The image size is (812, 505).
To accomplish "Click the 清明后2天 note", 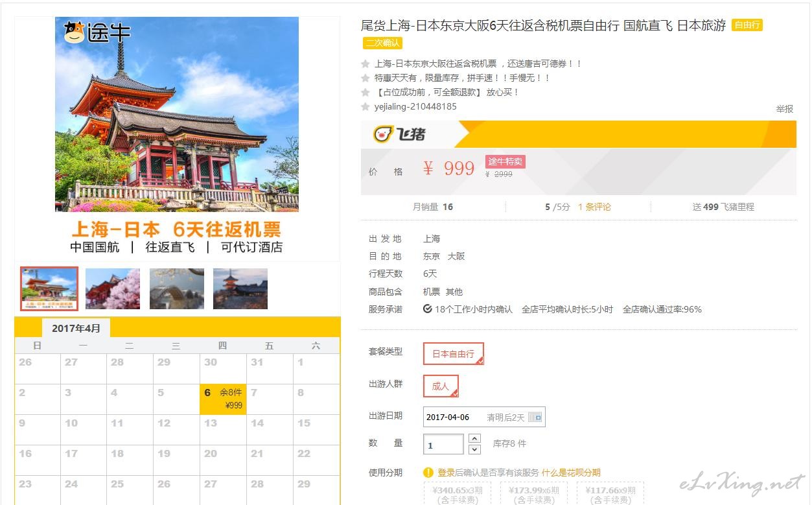I will pyautogui.click(x=505, y=417).
